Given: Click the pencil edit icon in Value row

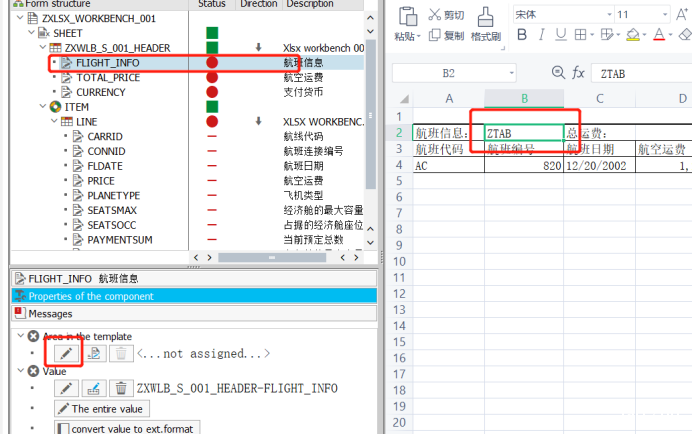Looking at the screenshot, I should [66, 388].
